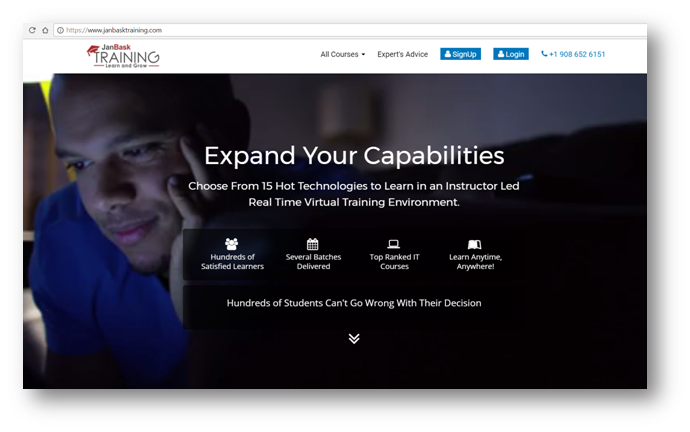This screenshot has height=432, width=690.
Task: View site info icon in address bar
Action: [x=60, y=30]
